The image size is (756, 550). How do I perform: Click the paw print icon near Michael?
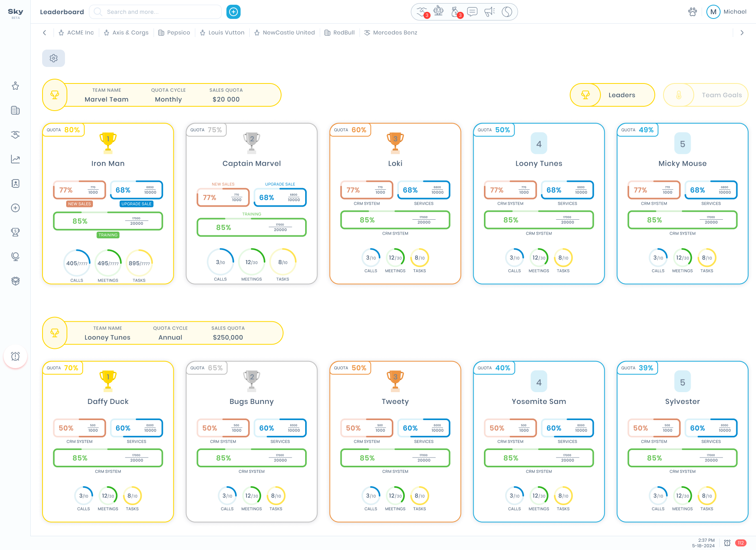click(x=692, y=12)
